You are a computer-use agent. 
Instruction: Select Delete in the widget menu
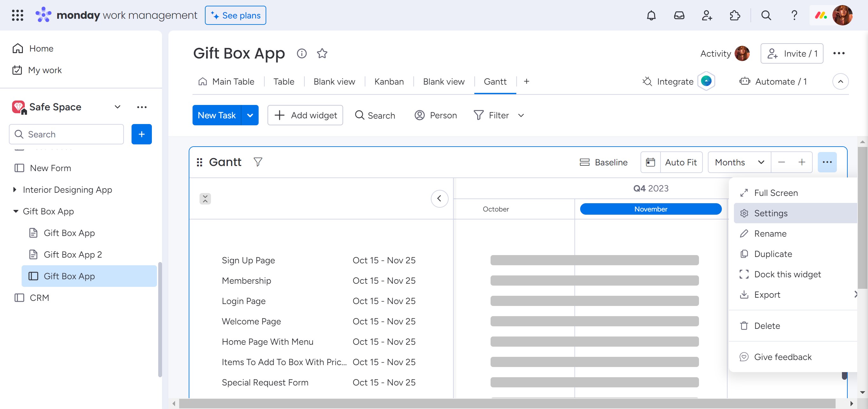795,326
